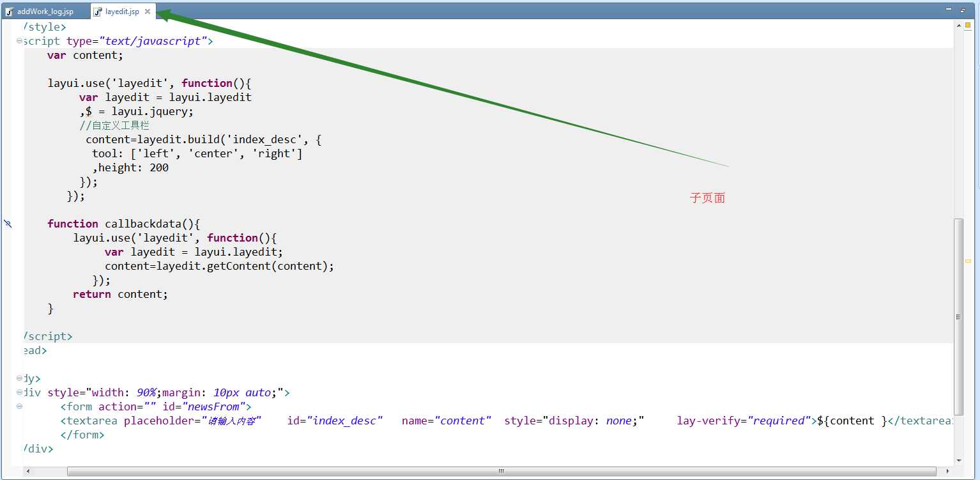Close the layedit.jsp tab with its X
Image resolution: width=980 pixels, height=480 pixels.
tap(148, 12)
